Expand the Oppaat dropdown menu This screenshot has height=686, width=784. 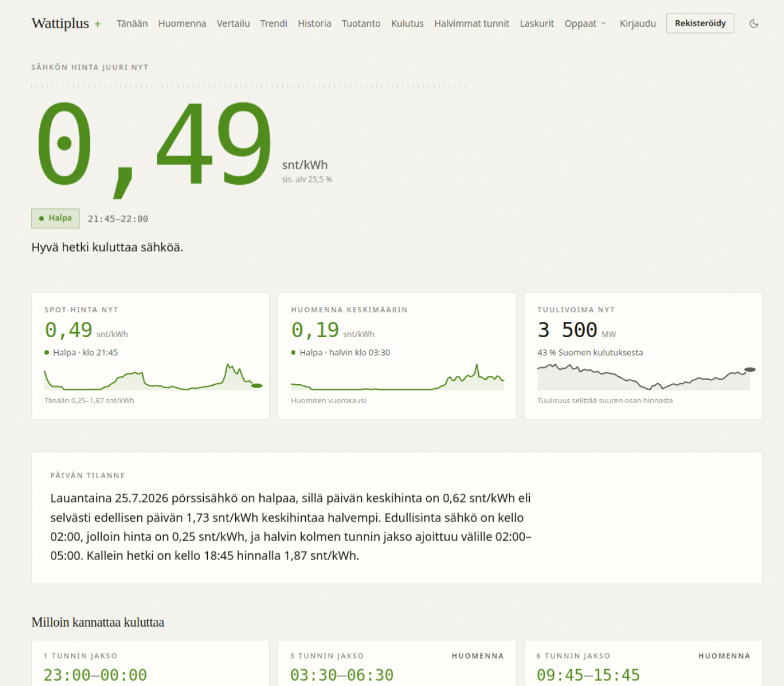pyautogui.click(x=585, y=24)
